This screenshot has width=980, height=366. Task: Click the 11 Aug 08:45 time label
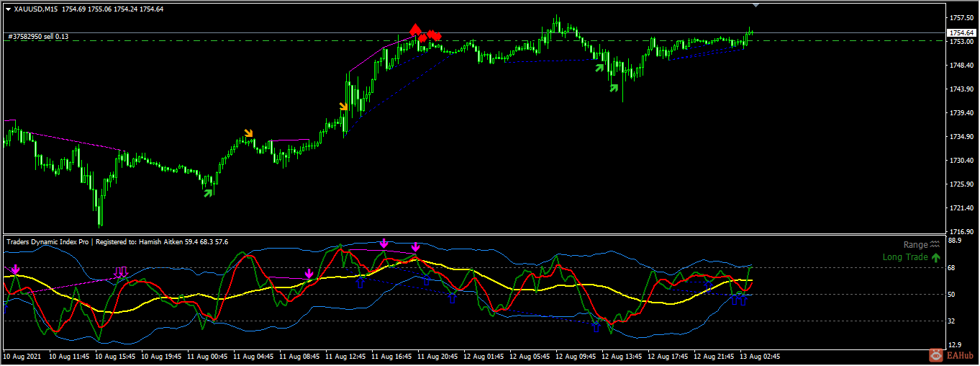pyautogui.click(x=300, y=357)
